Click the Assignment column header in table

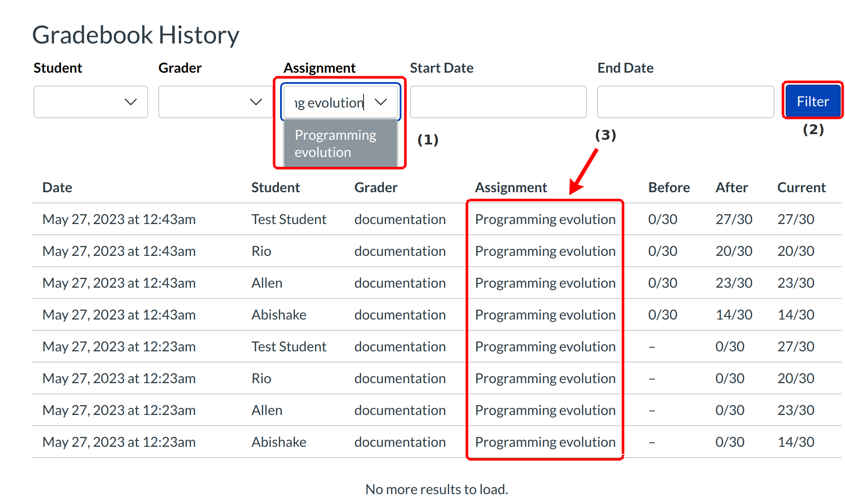(511, 187)
